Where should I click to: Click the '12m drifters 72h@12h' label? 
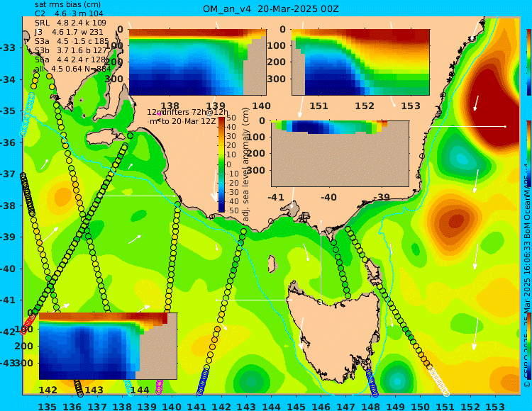[188, 112]
